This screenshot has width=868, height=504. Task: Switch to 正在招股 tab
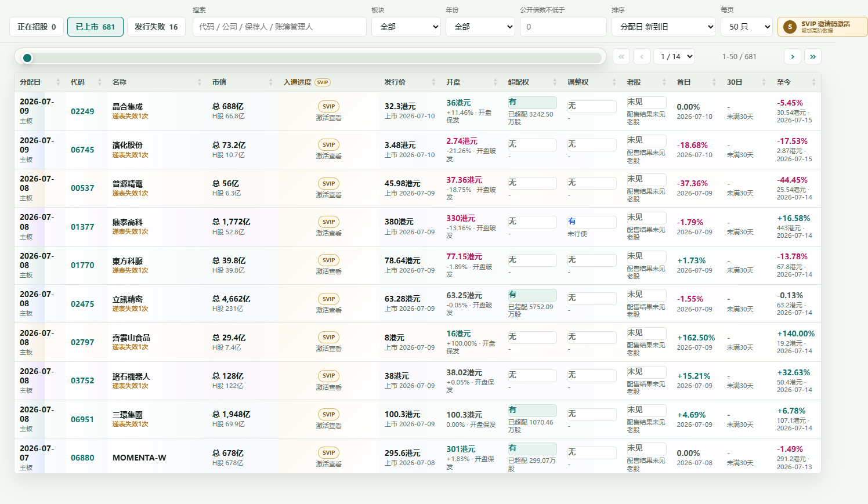(37, 27)
